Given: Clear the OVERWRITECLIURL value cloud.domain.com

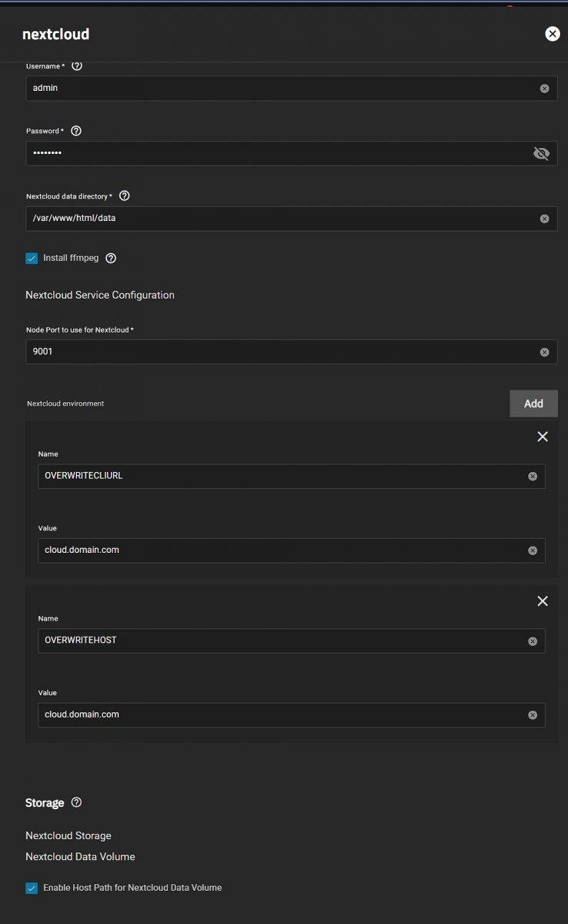Looking at the screenshot, I should 533,551.
